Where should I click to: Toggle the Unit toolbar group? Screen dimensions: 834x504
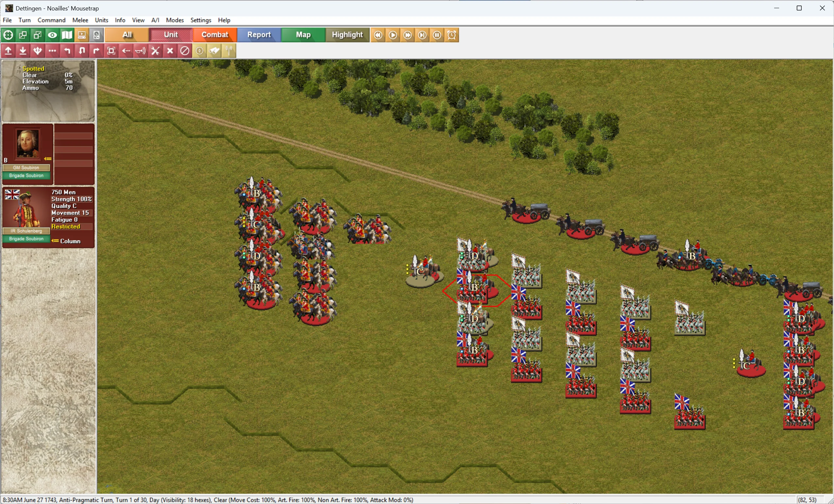pos(171,35)
